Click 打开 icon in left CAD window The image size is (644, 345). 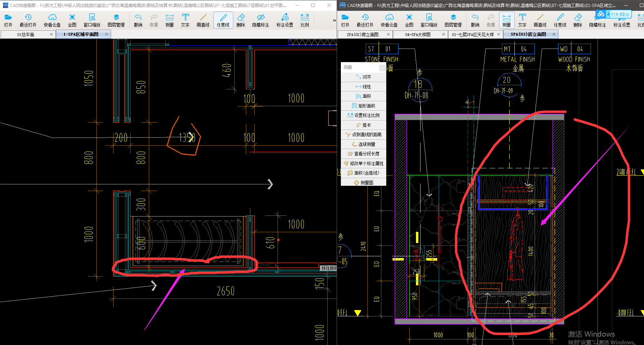8,20
